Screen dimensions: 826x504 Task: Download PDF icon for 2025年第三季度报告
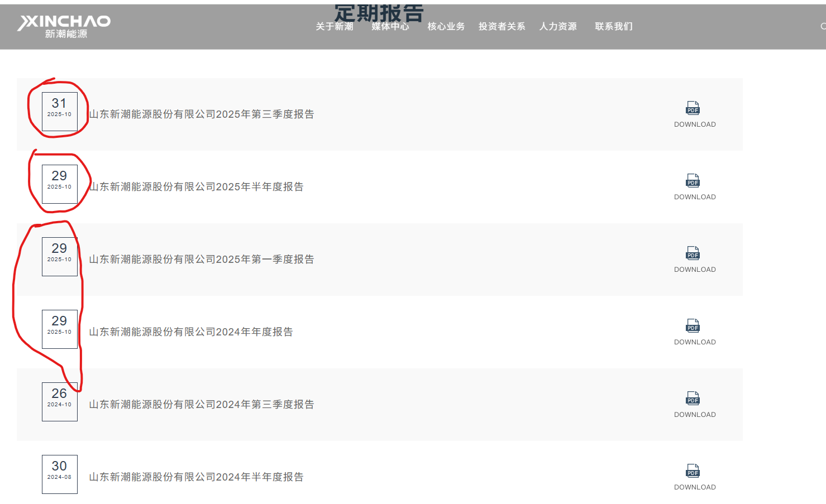coord(693,108)
